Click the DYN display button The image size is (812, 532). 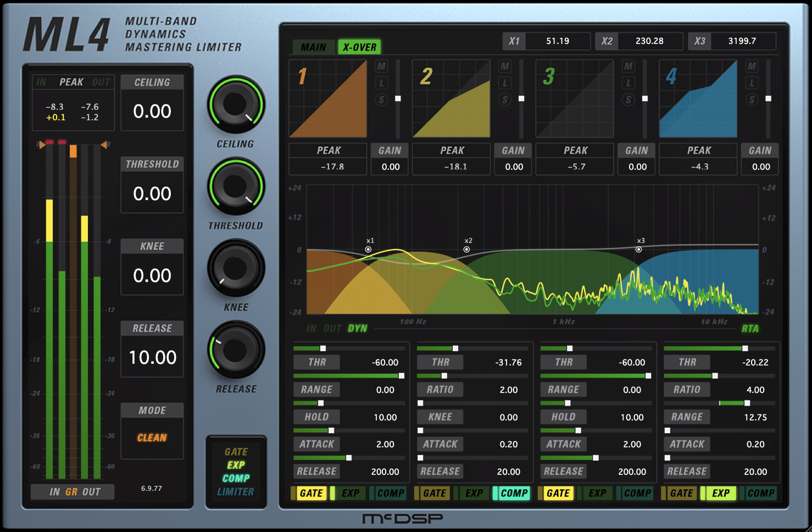pos(357,329)
